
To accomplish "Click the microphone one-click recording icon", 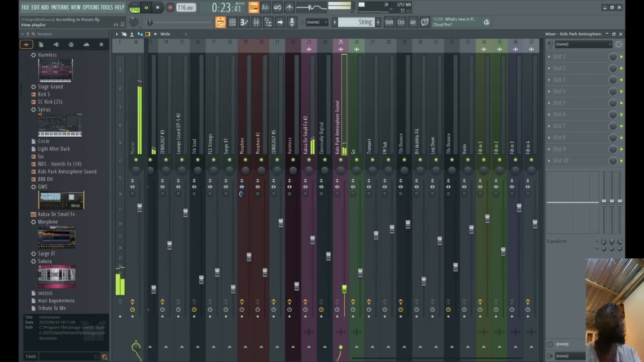I will click(x=292, y=22).
